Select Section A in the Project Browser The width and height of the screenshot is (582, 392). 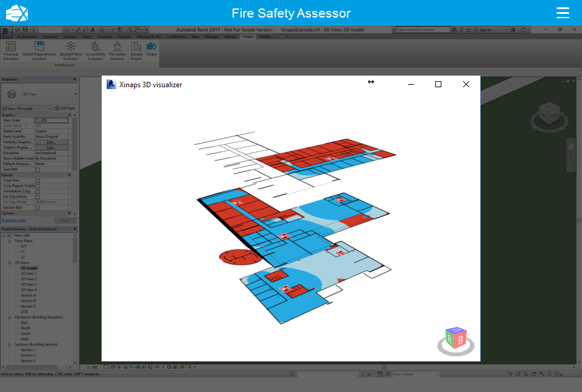click(x=28, y=296)
